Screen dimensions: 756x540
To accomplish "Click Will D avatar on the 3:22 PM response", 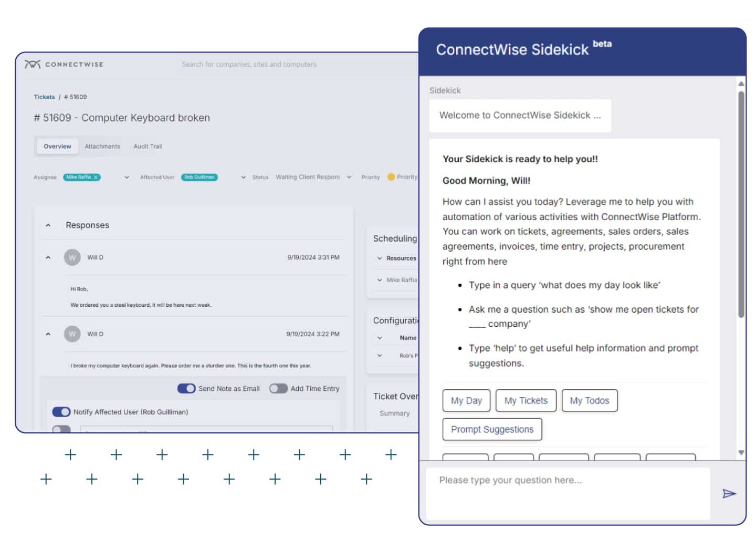I will tap(72, 334).
